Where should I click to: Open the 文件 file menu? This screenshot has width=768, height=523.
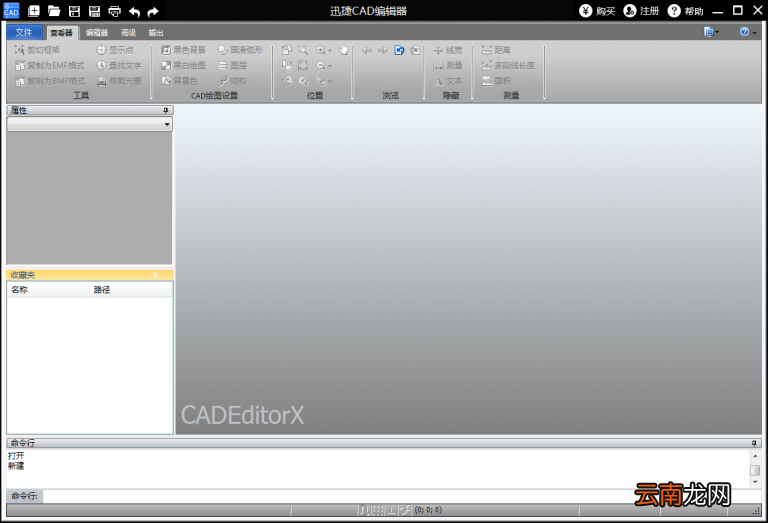(24, 32)
